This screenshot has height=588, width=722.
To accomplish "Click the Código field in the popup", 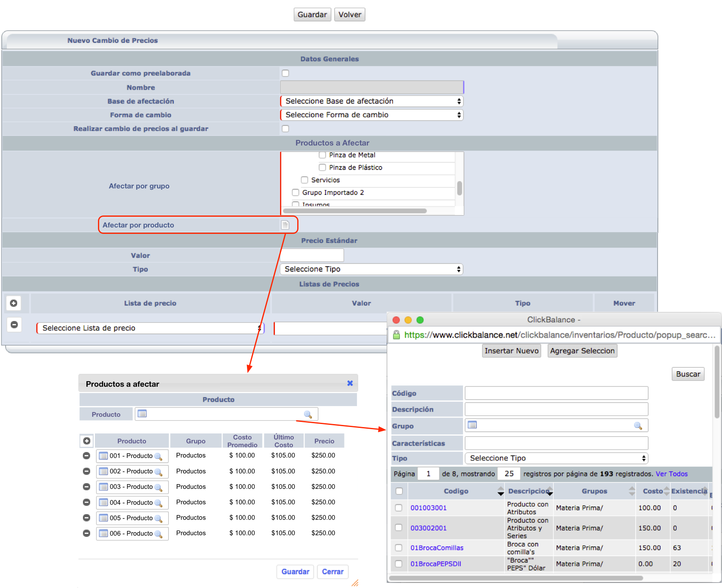I will [x=557, y=393].
